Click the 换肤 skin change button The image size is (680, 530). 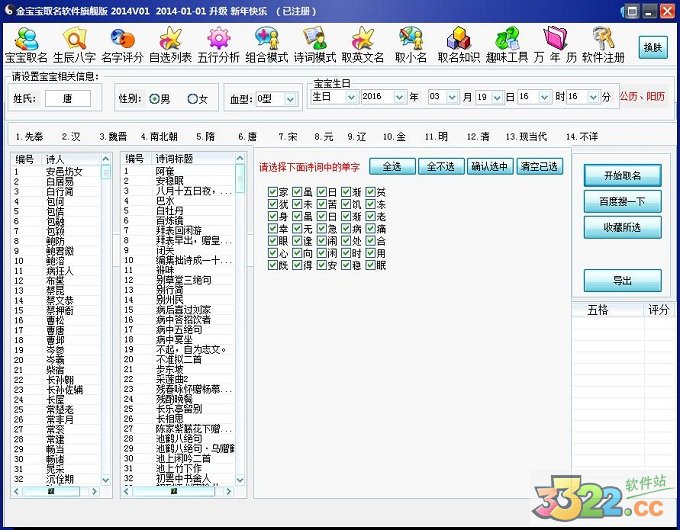pos(653,47)
